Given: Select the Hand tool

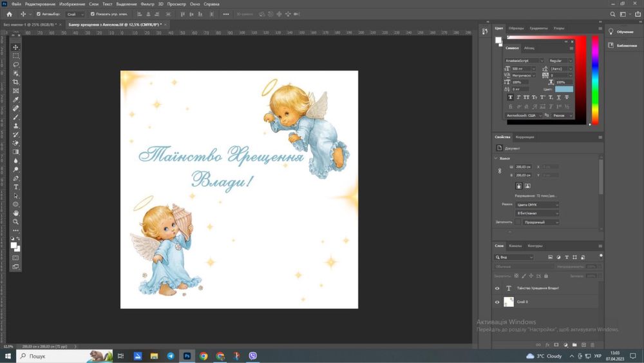Looking at the screenshot, I should pos(15,213).
